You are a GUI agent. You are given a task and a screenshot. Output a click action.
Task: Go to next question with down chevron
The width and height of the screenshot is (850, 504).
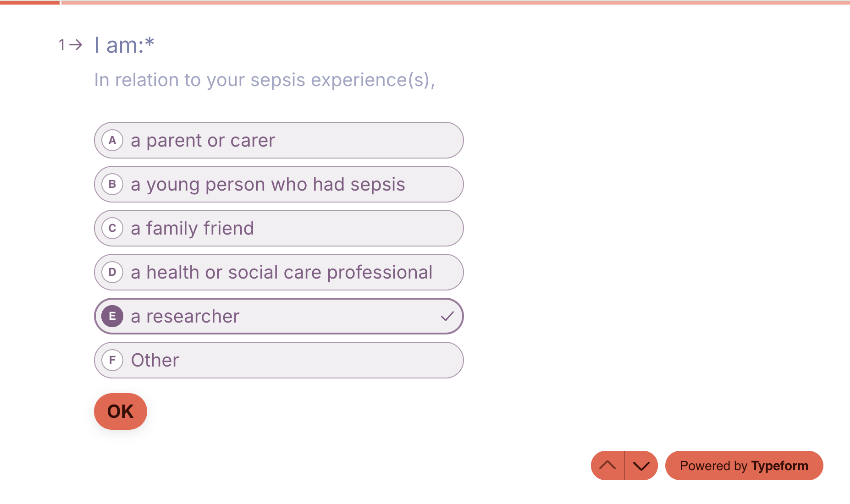click(641, 466)
